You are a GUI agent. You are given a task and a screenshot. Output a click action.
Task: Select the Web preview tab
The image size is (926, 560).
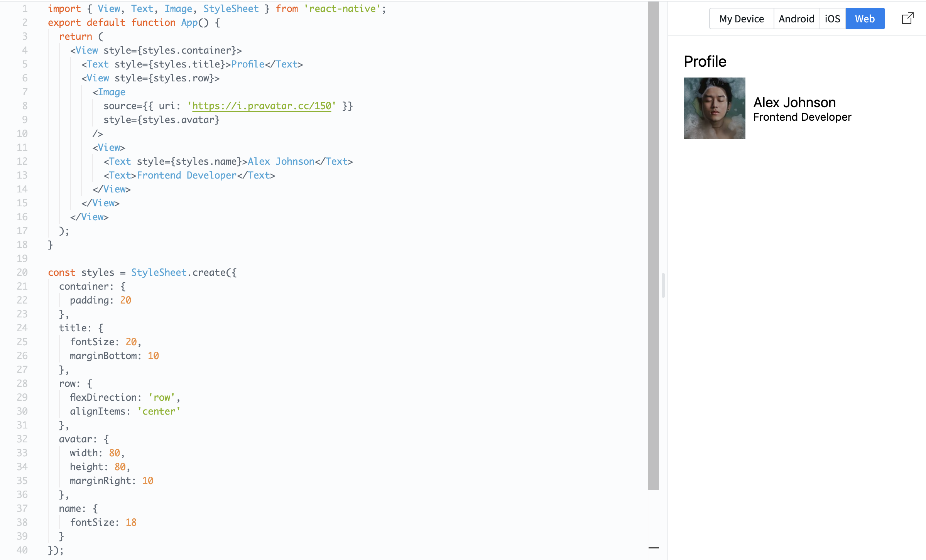865,19
